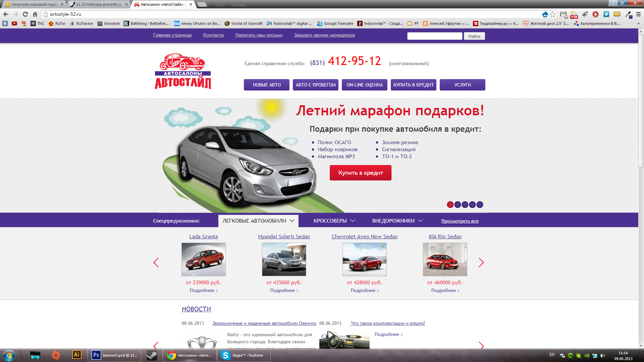Open the weather +19 extension icon
This screenshot has height=362, width=644.
click(574, 14)
